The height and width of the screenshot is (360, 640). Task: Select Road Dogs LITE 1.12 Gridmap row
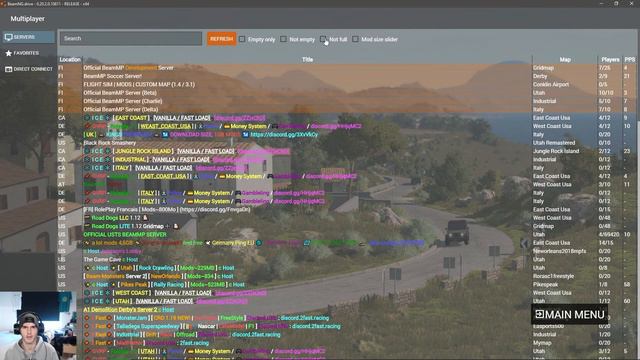[347, 226]
